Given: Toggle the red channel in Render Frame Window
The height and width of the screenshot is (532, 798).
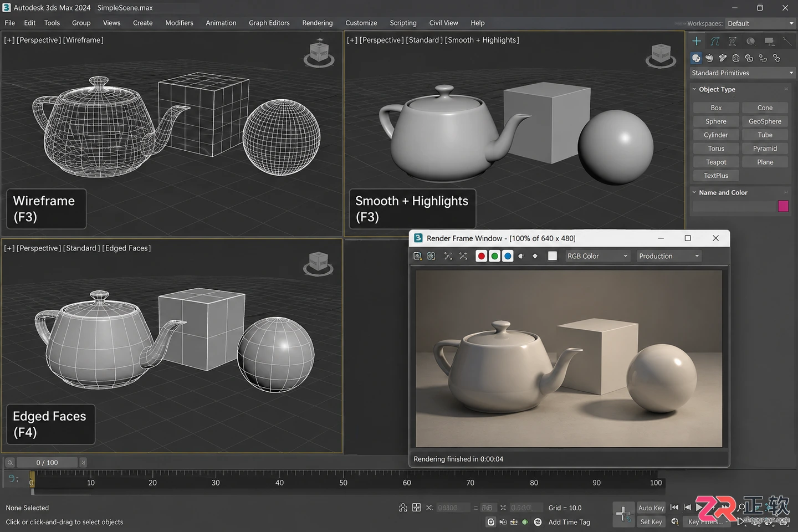Looking at the screenshot, I should coord(481,256).
